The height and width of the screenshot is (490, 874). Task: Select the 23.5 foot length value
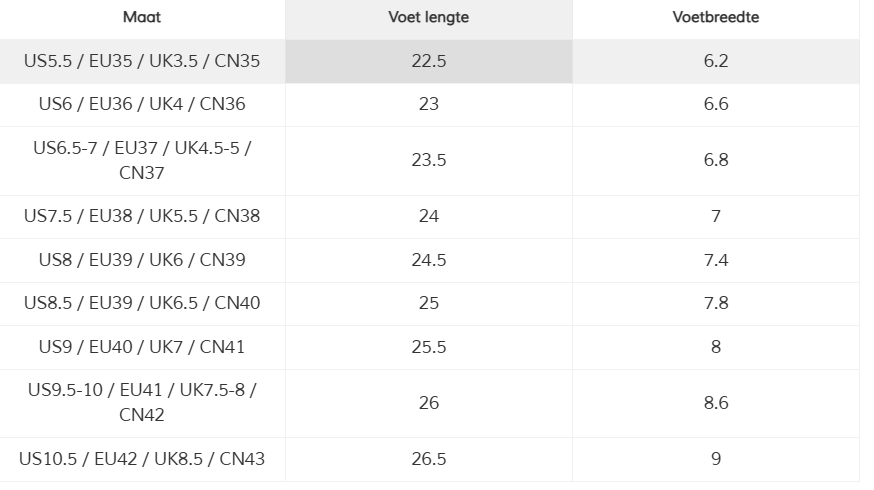(429, 161)
